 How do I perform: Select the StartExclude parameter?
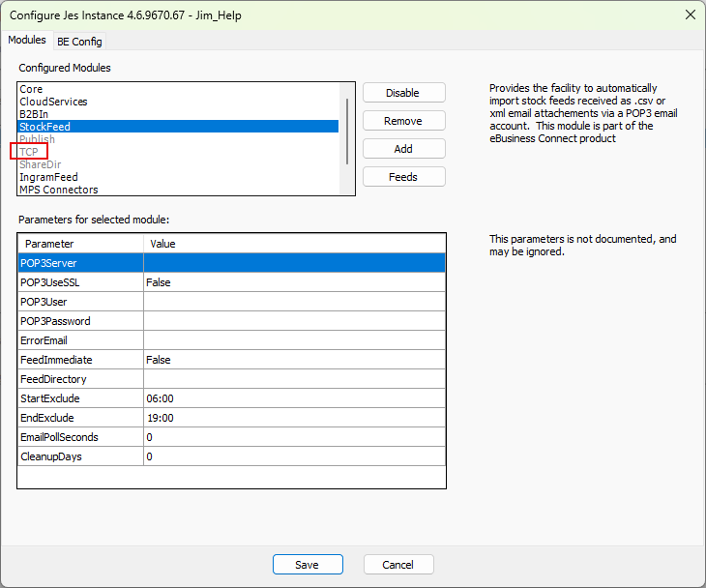(x=81, y=398)
